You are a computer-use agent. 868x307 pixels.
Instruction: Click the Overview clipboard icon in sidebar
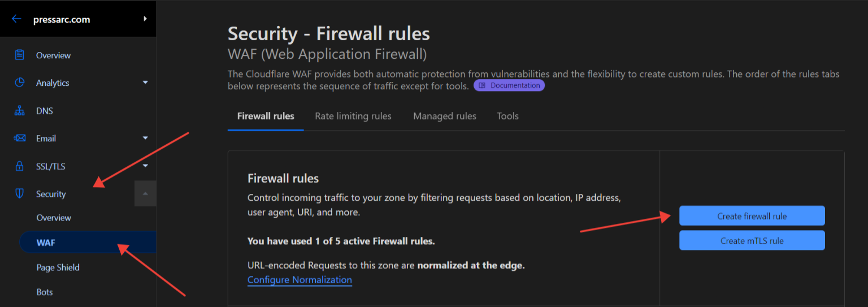[x=20, y=55]
